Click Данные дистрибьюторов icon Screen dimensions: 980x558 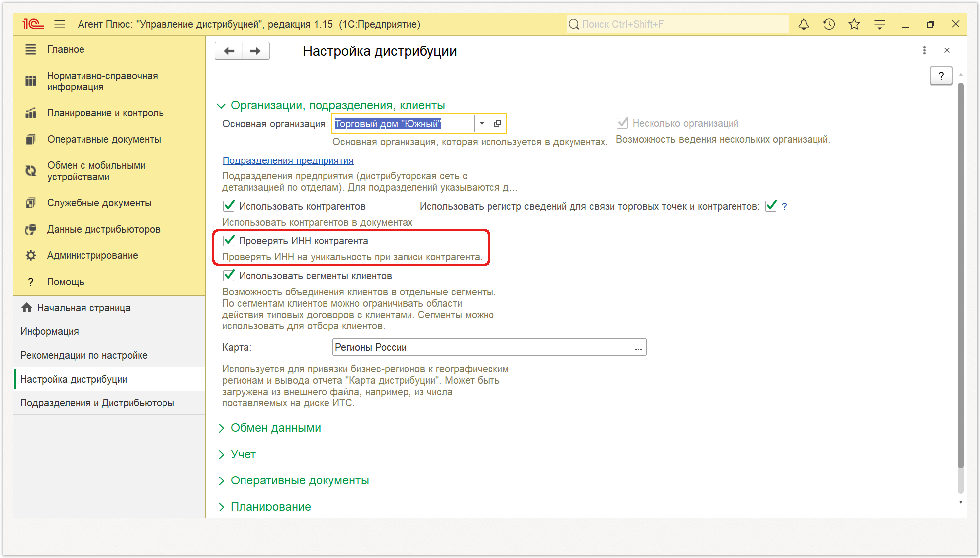[x=31, y=229]
